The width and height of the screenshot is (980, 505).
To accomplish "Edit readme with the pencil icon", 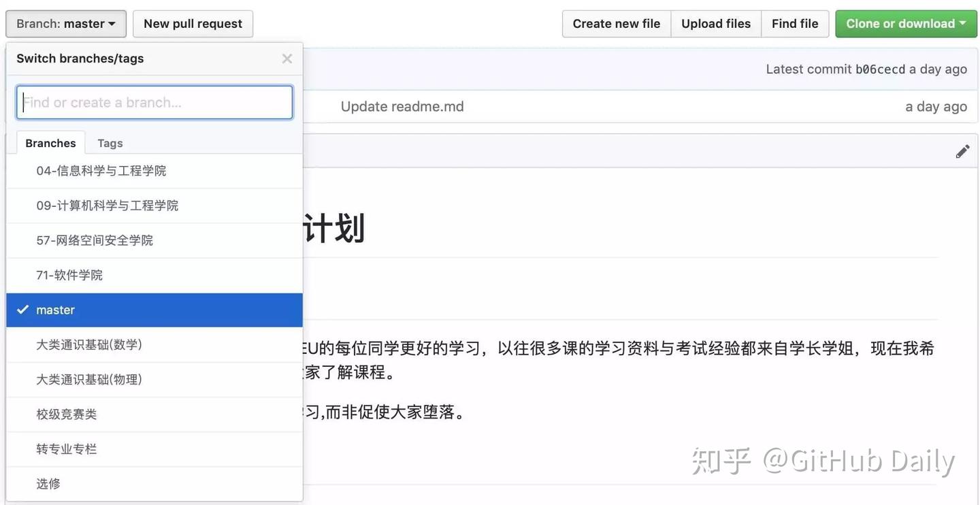I will (x=962, y=152).
